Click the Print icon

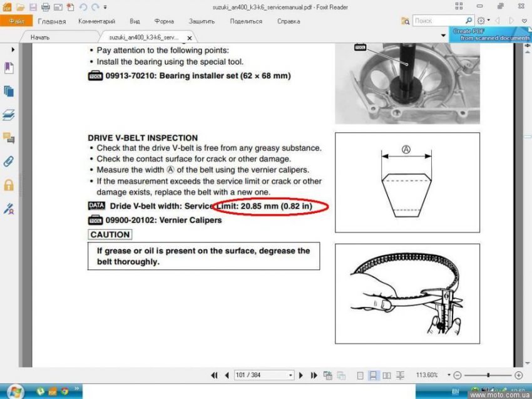point(46,7)
